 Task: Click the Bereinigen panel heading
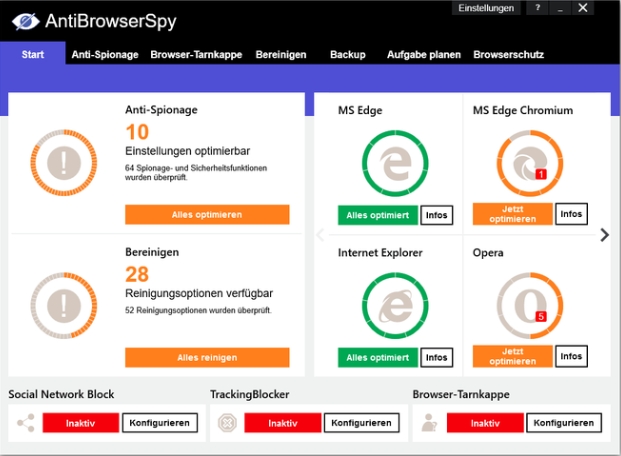pyautogui.click(x=152, y=252)
